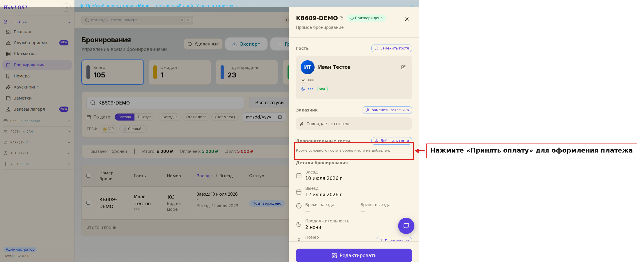Image resolution: width=644 pixels, height=262 pixels.
Task: Click the WA WhatsApp badge
Action: [322, 89]
